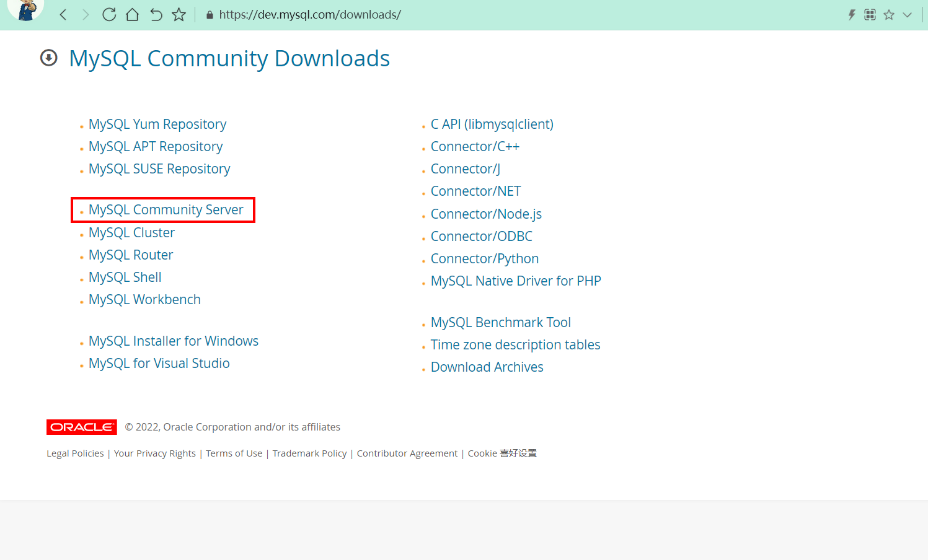Click the Oracle copyright notice text
Image resolution: width=928 pixels, height=560 pixels.
tap(232, 427)
